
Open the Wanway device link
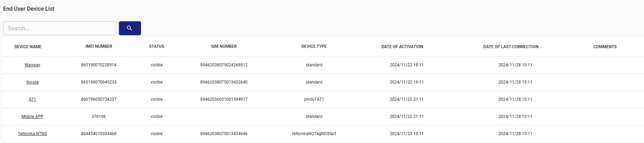point(32,65)
